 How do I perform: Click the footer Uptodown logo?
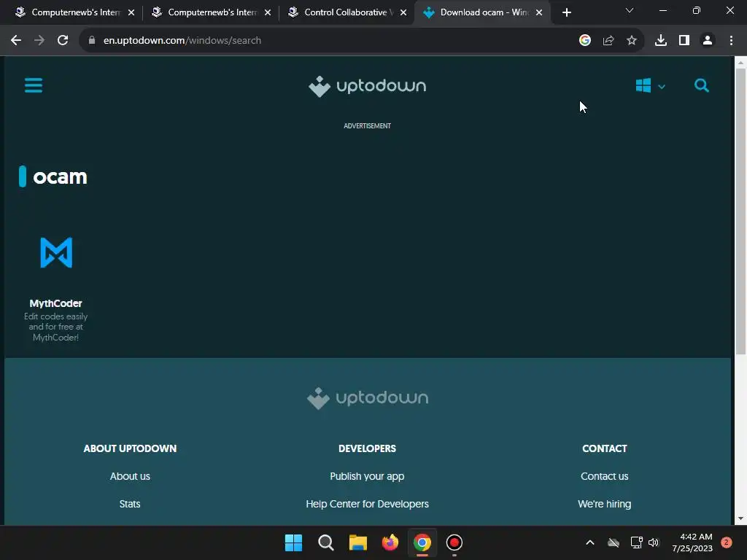[368, 398]
